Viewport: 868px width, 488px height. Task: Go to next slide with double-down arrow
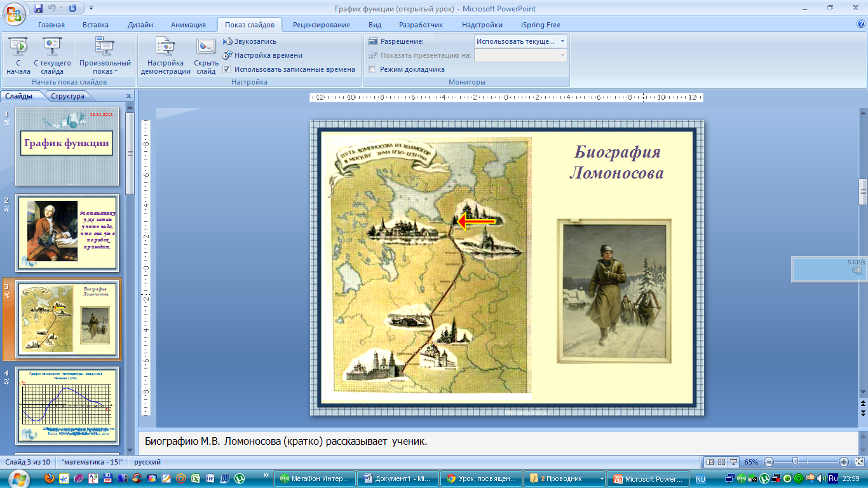coord(863,413)
